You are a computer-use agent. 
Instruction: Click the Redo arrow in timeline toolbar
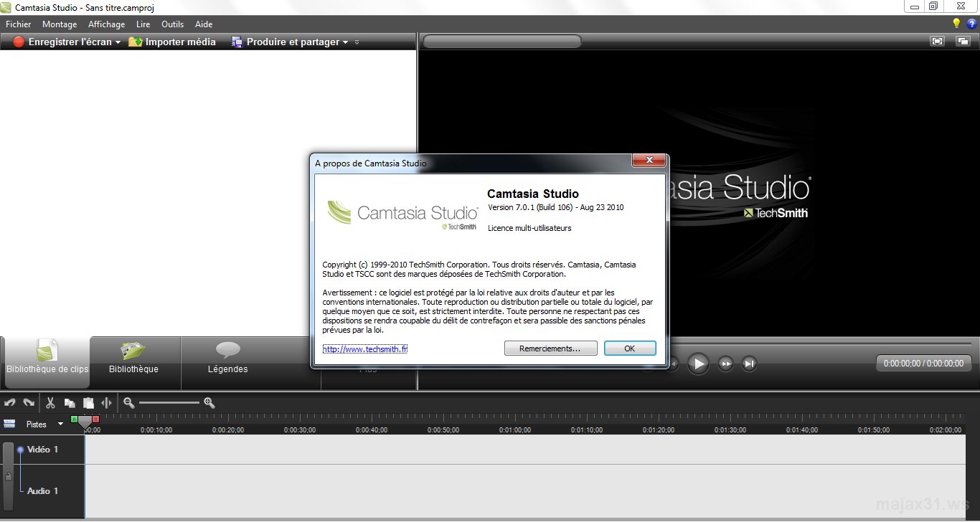click(29, 403)
